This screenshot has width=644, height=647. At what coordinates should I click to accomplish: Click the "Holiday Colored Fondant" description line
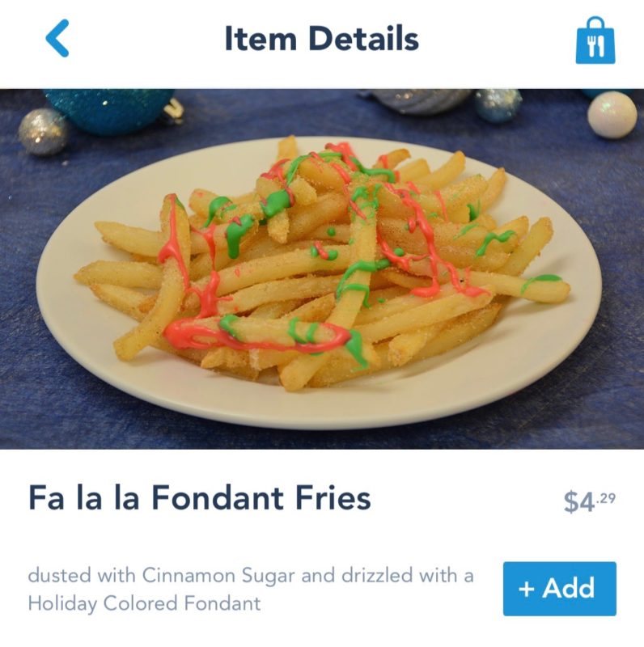(144, 603)
